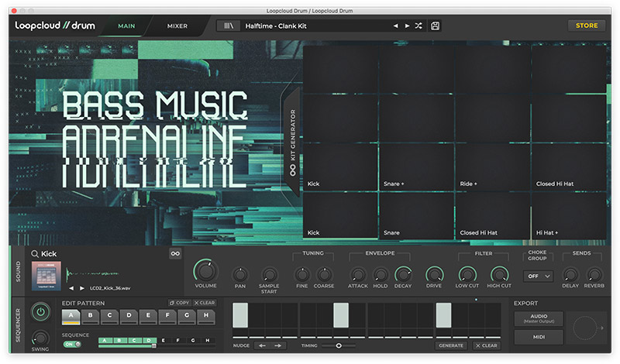Image resolution: width=620 pixels, height=364 pixels.
Task: Click the Drive knob
Action: (434, 274)
